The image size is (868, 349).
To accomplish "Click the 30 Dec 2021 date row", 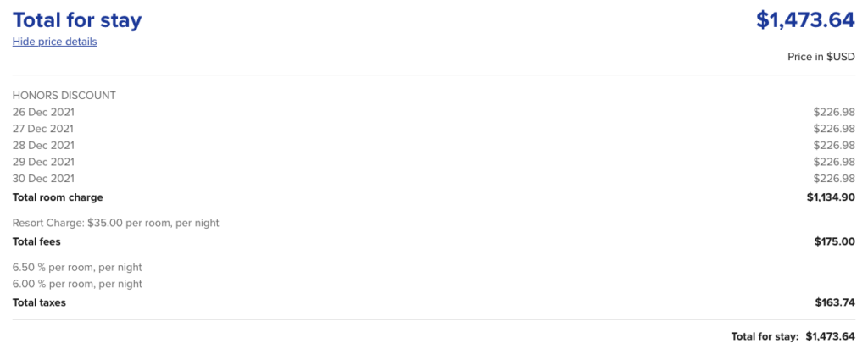I will [x=433, y=179].
